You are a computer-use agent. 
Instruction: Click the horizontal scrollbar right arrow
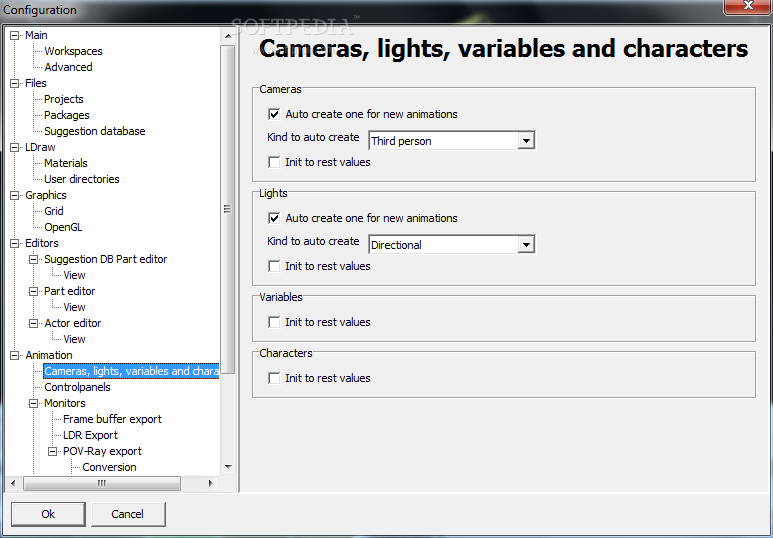tap(211, 483)
